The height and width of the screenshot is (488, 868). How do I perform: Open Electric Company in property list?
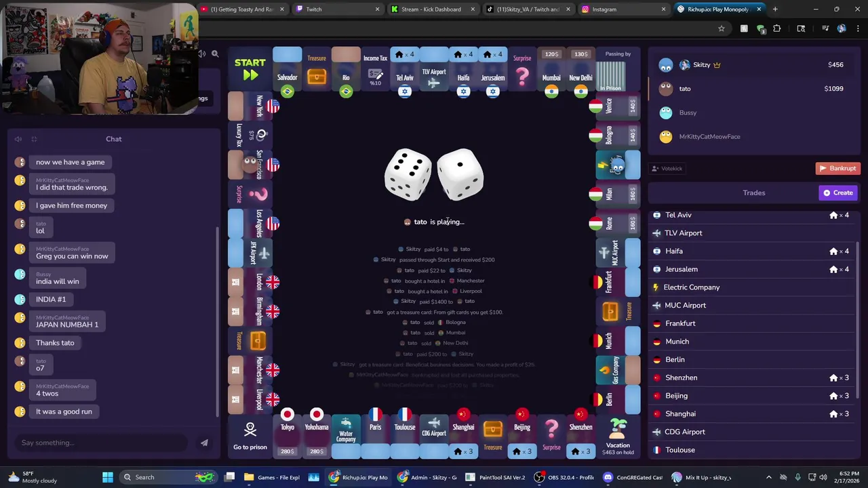(751, 287)
